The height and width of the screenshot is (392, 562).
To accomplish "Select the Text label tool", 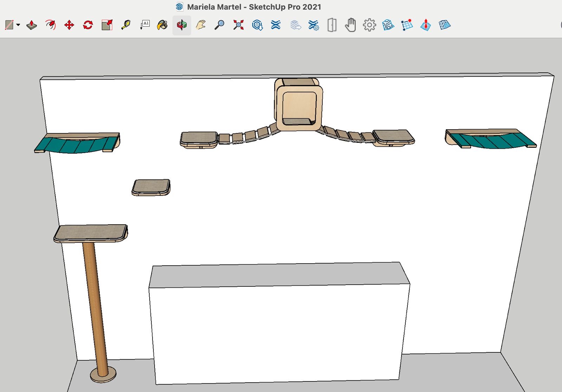I will point(145,25).
